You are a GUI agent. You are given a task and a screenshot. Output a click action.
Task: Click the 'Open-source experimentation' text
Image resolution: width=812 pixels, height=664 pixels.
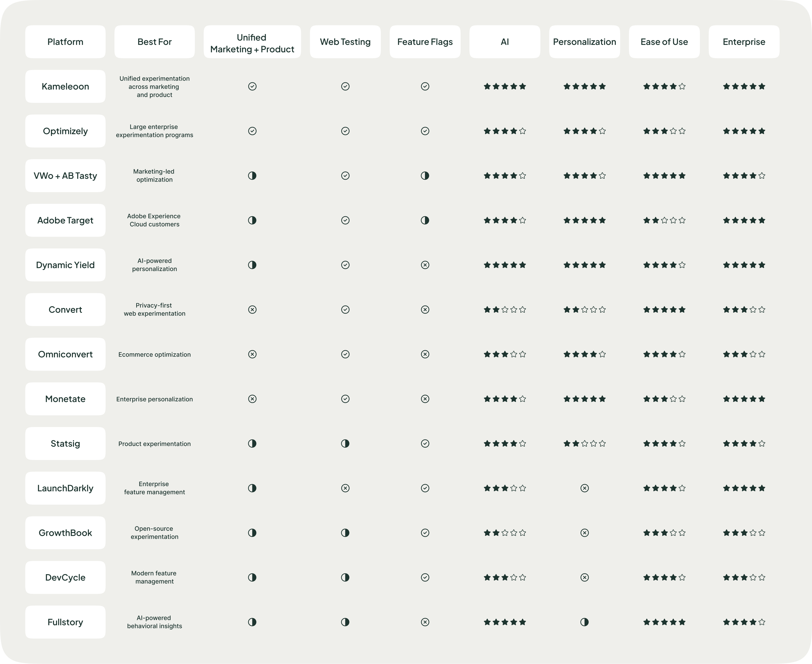[155, 533]
